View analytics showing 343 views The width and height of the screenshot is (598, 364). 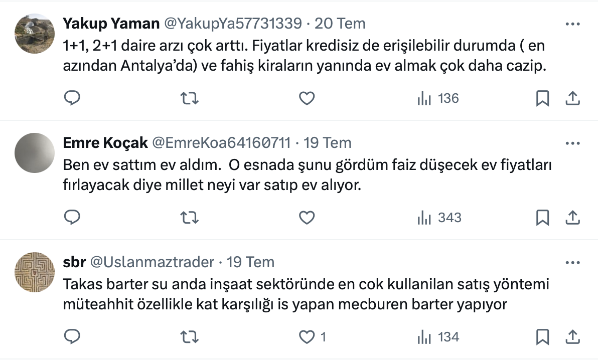(439, 218)
